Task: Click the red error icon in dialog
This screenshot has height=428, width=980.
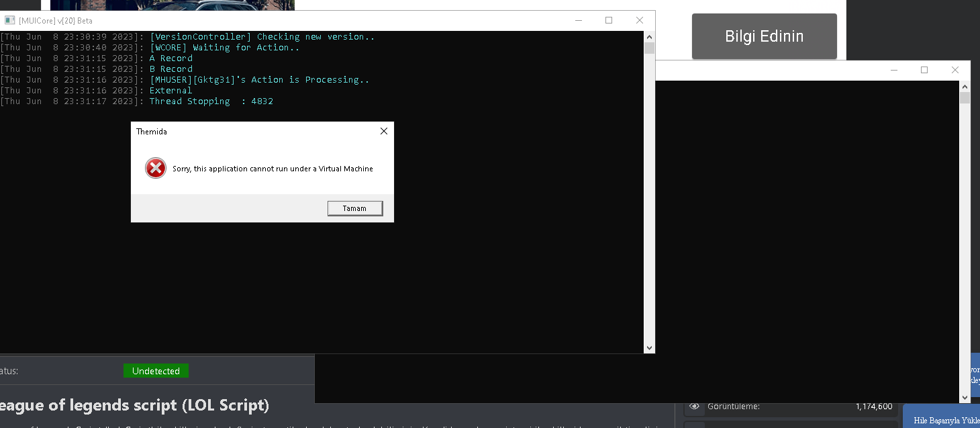Action: 156,168
